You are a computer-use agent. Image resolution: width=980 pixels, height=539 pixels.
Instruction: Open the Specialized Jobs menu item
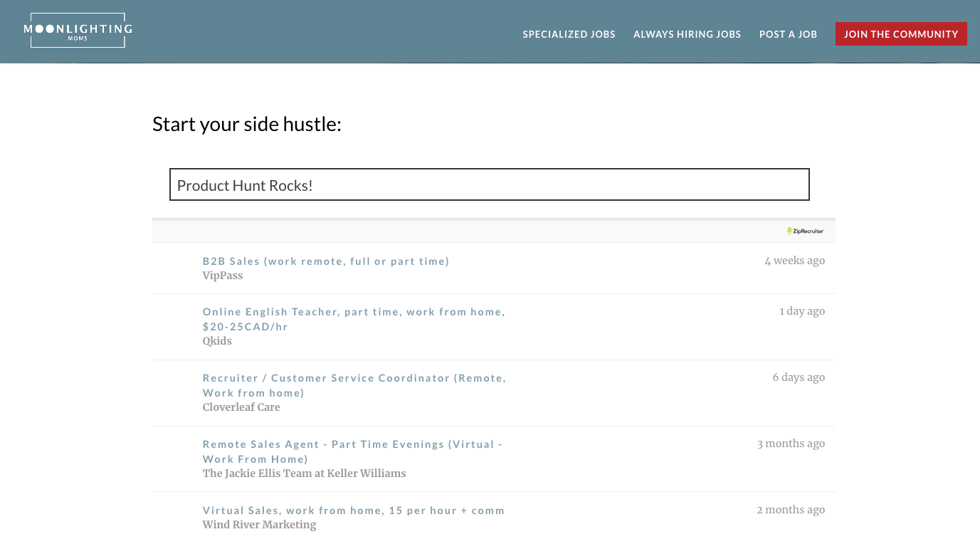click(x=569, y=34)
